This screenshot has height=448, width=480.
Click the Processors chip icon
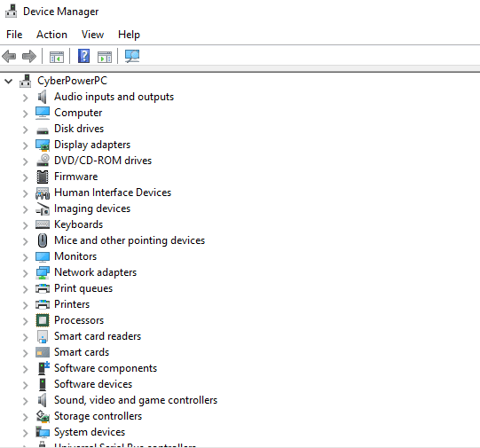coord(43,320)
